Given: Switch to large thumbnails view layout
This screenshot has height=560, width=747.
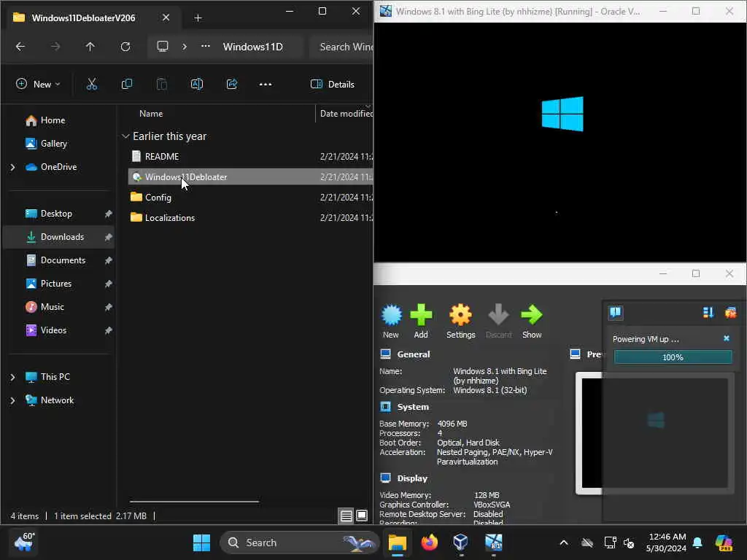Looking at the screenshot, I should (362, 516).
